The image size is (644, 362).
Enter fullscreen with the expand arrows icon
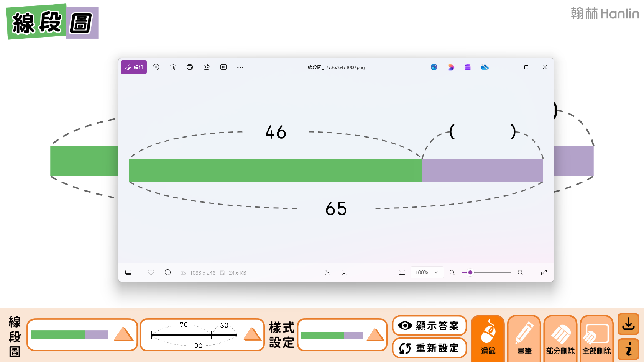[x=544, y=272]
